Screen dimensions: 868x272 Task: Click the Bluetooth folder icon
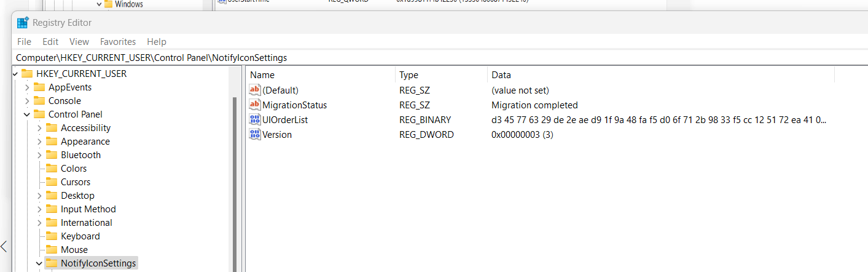pos(52,155)
